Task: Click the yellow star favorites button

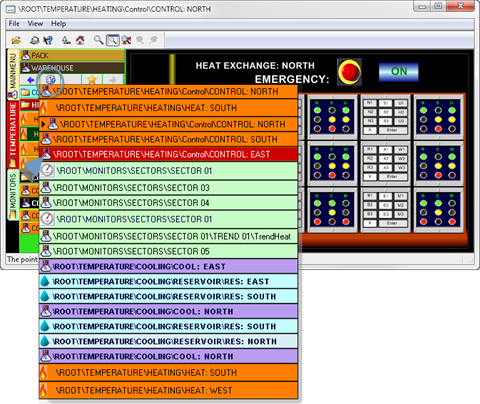Action: coord(92,80)
